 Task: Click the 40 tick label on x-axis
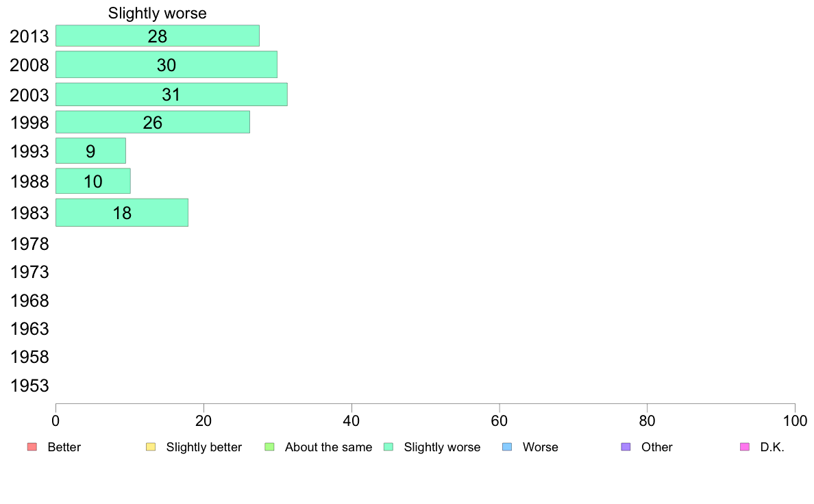[351, 421]
